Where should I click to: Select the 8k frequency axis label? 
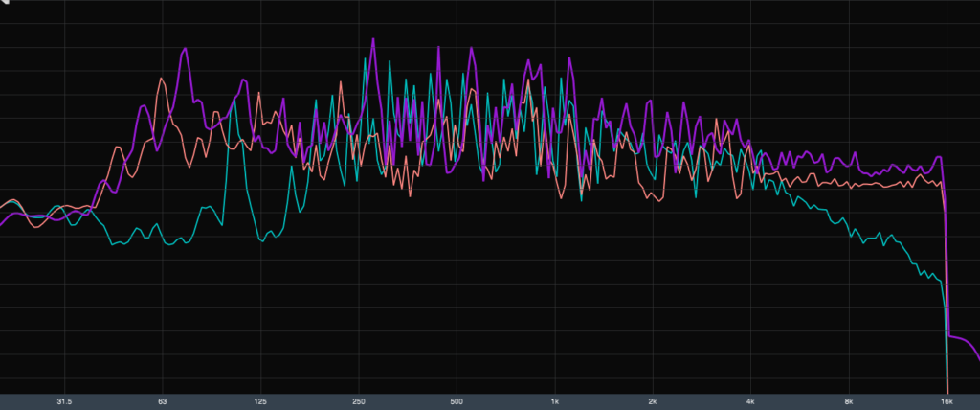[849, 400]
